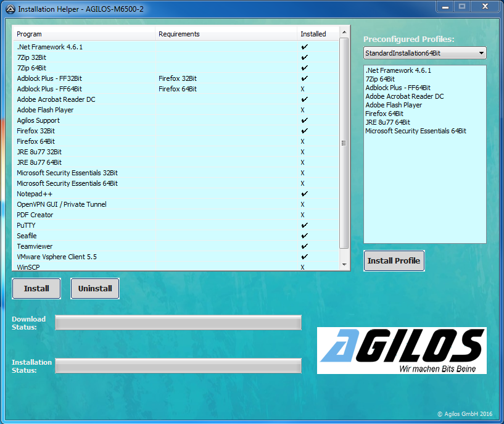504x424 pixels.
Task: Select the Teamviewer row
Action: [x=176, y=246]
